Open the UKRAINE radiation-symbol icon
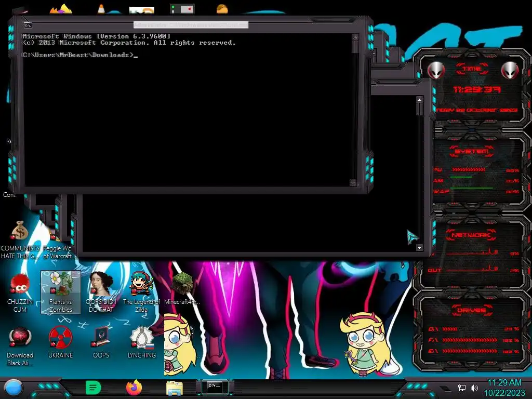532x399 pixels. 60,342
